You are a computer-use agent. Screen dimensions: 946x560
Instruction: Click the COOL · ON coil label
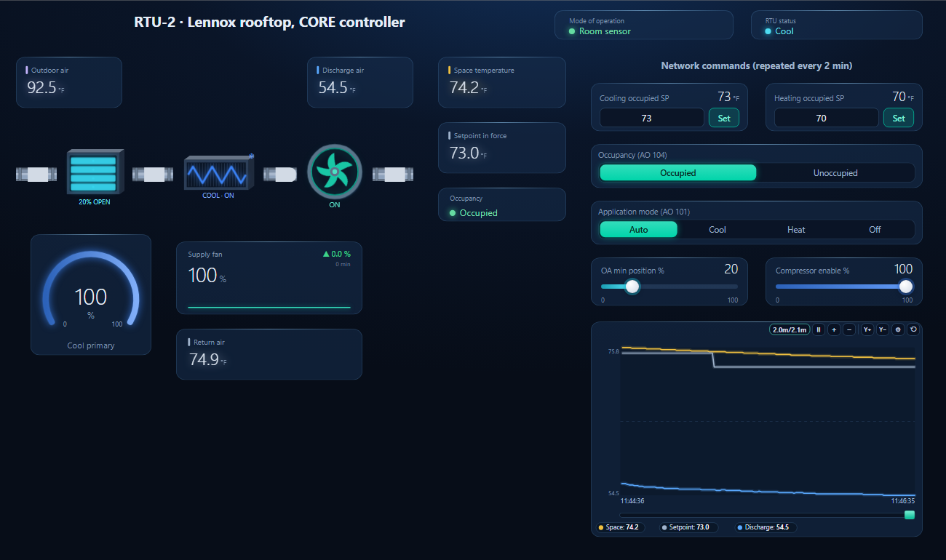pos(218,196)
